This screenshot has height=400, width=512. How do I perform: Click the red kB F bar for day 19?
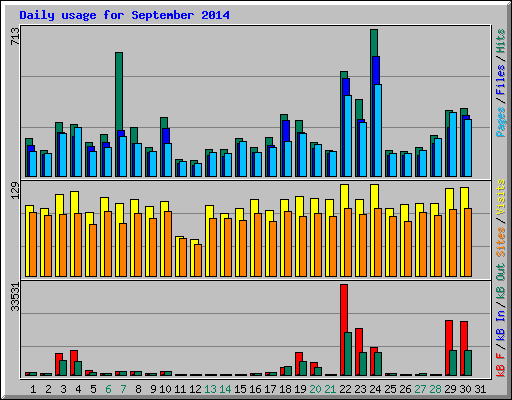tap(299, 357)
